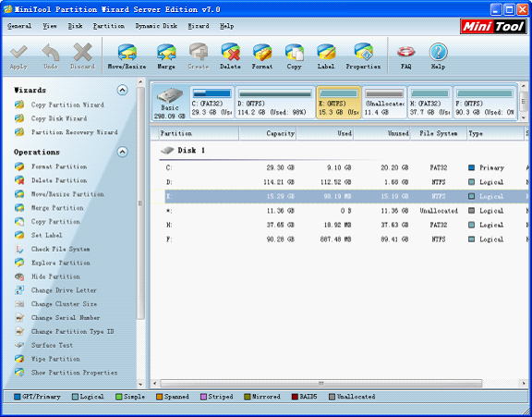Select Unallocated 11.4 GB block in disk map

tap(384, 103)
